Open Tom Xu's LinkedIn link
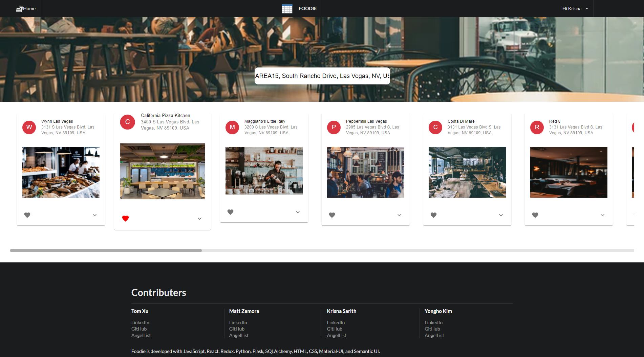Viewport: 644px width, 357px height. (x=140, y=322)
